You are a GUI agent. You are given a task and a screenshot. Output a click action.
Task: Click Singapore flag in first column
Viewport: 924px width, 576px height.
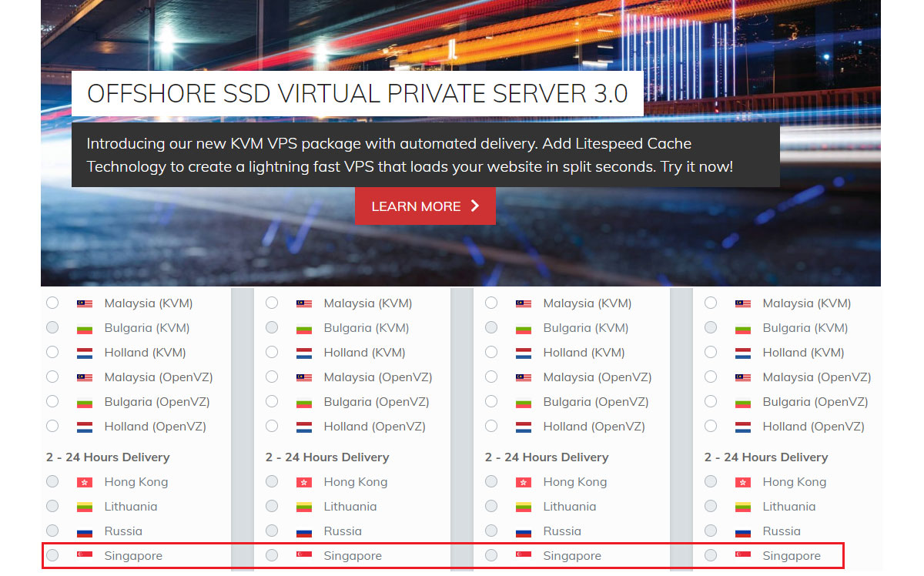(85, 555)
